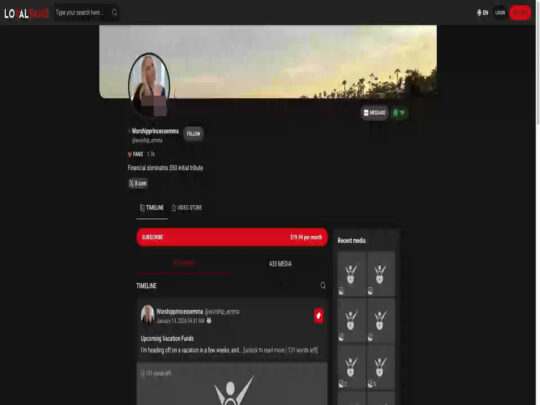Click the red sign up button
The width and height of the screenshot is (540, 405).
520,13
